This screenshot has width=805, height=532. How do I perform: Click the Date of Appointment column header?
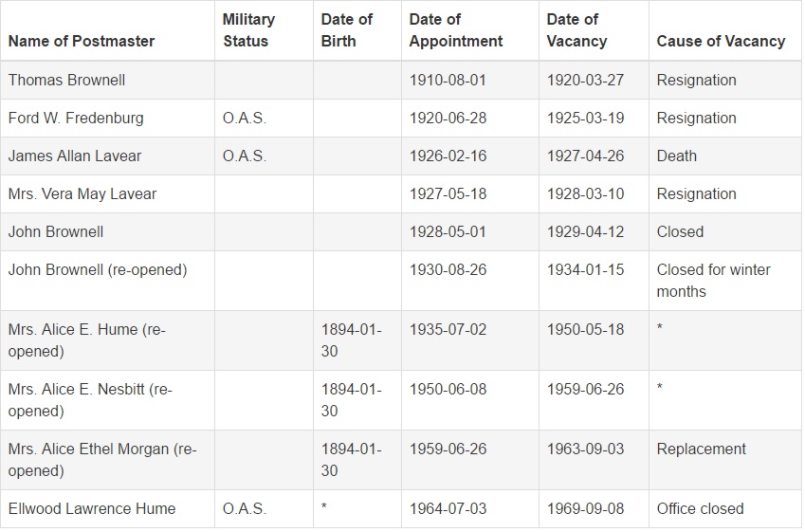(456, 30)
